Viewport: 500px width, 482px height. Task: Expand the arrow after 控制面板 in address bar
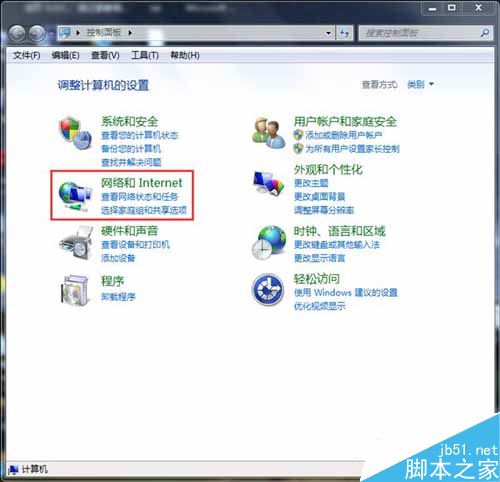coord(130,33)
